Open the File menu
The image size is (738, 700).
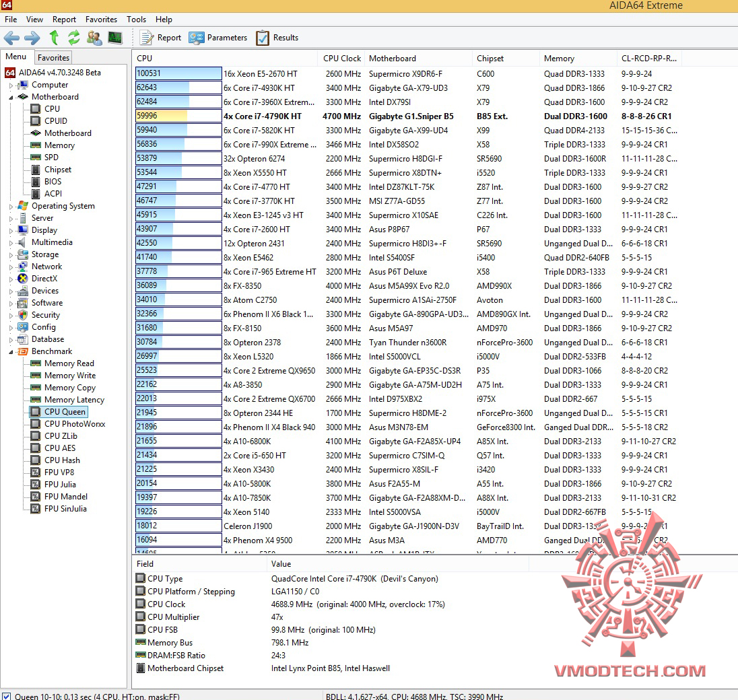coord(11,20)
